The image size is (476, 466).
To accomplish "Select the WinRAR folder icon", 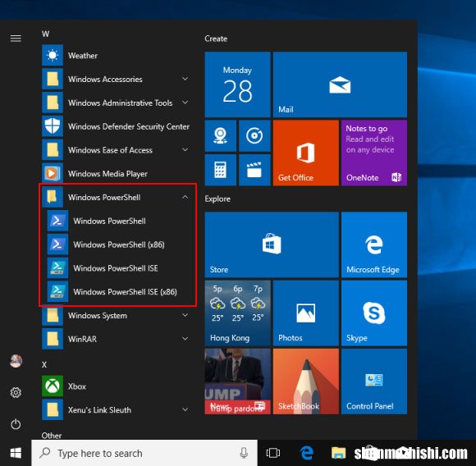I will tap(53, 339).
